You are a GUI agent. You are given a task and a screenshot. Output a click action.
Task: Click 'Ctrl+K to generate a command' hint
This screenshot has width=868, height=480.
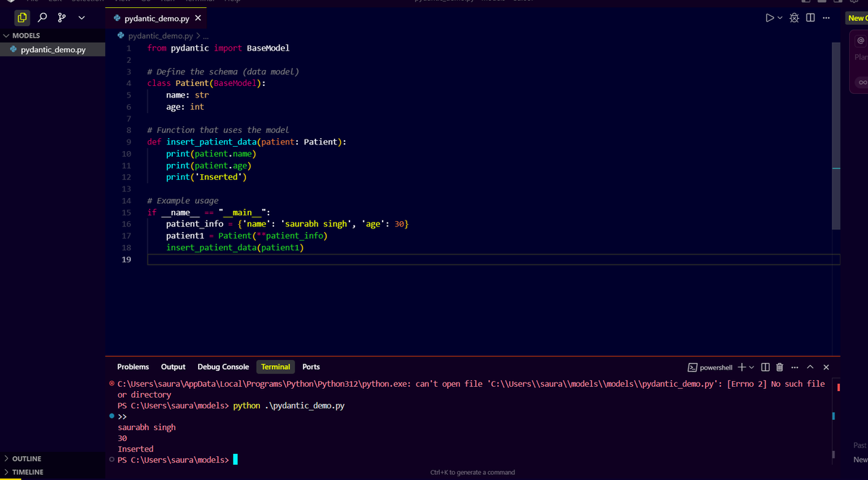coord(472,472)
